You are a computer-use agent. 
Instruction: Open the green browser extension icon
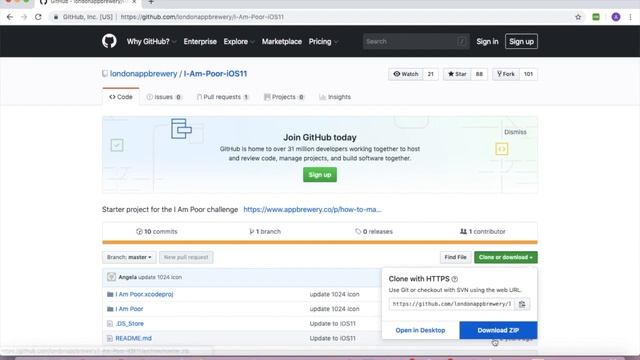tap(596, 17)
